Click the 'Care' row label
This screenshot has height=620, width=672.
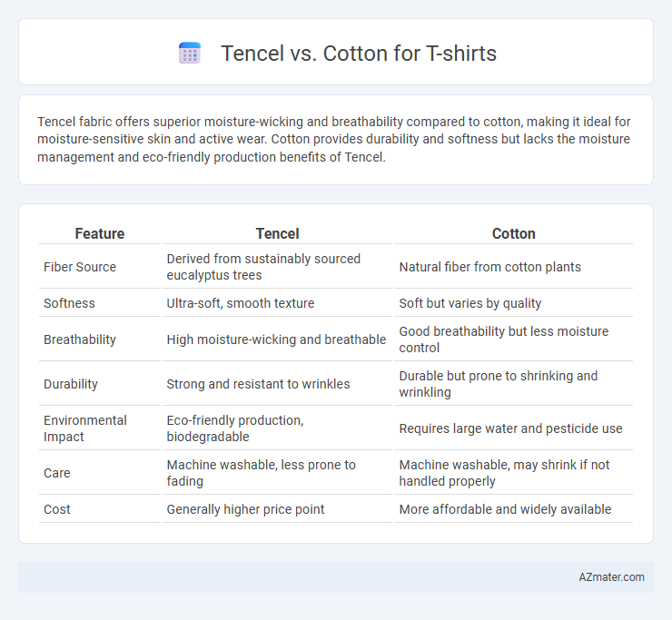[57, 473]
